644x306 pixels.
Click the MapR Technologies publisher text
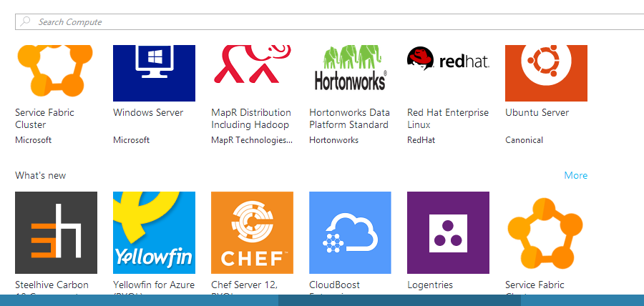click(x=252, y=140)
